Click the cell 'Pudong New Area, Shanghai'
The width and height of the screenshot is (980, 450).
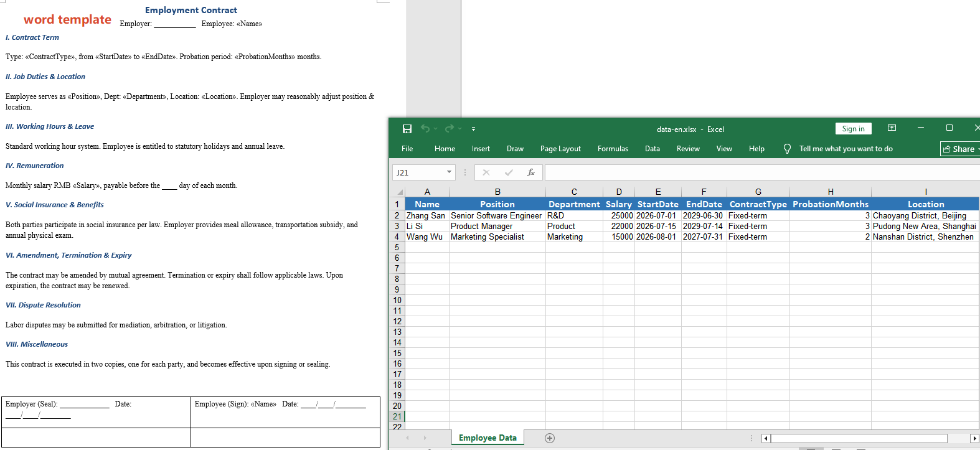pyautogui.click(x=925, y=226)
